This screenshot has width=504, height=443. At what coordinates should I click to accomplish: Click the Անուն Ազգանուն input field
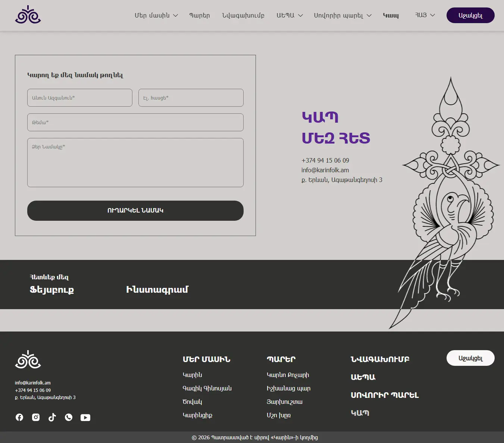tap(80, 98)
